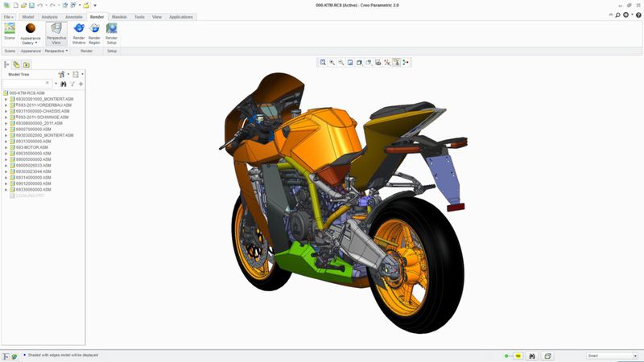
Task: Toggle browser display via status bar icon
Action: (14, 356)
